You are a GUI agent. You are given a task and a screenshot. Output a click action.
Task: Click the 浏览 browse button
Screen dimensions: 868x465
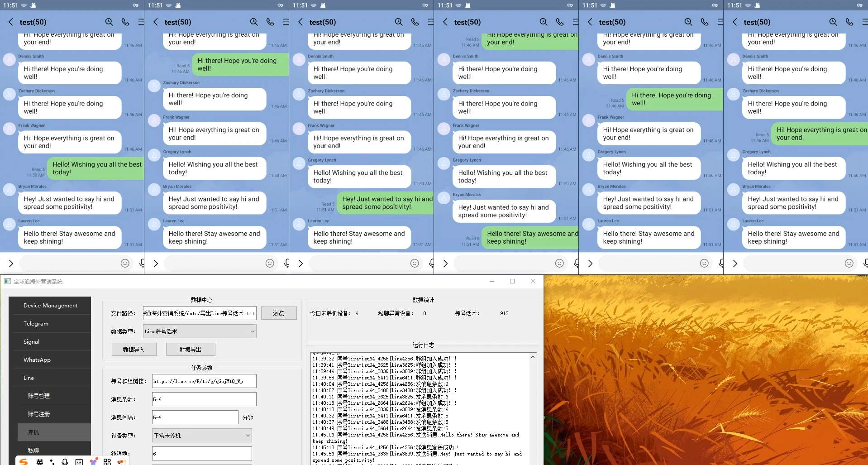pos(279,313)
